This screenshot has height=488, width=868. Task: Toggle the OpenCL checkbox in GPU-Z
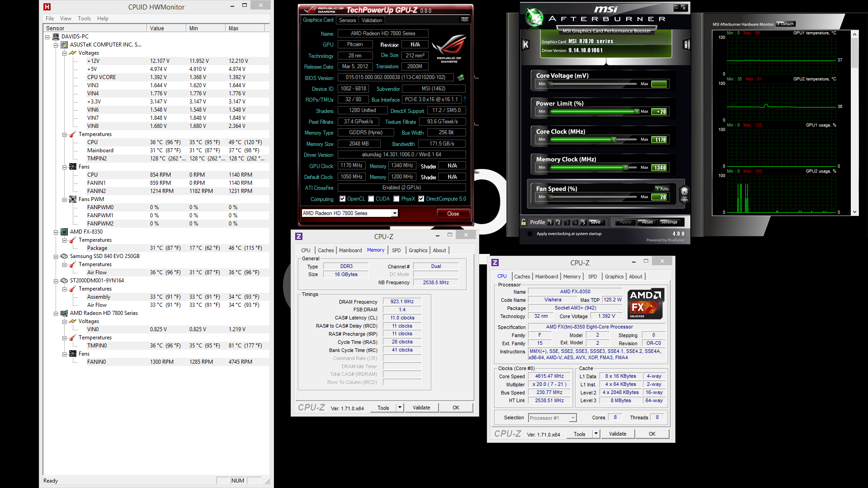point(343,199)
